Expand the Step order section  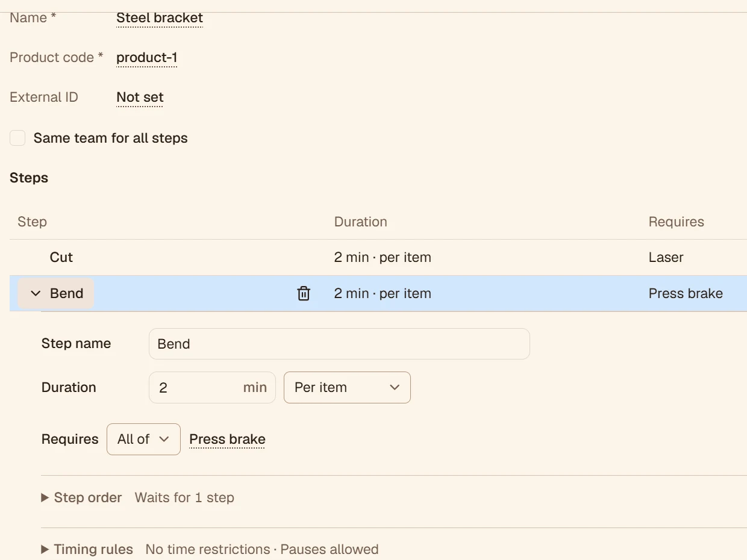pos(82,498)
